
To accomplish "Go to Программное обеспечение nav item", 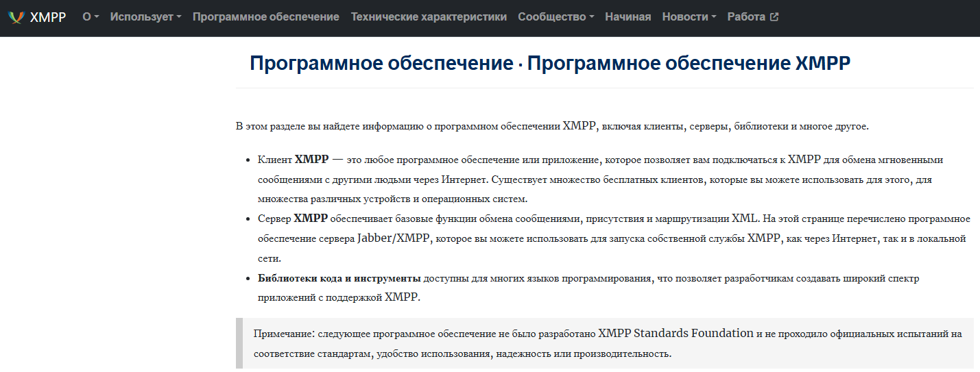I will pyautogui.click(x=265, y=17).
